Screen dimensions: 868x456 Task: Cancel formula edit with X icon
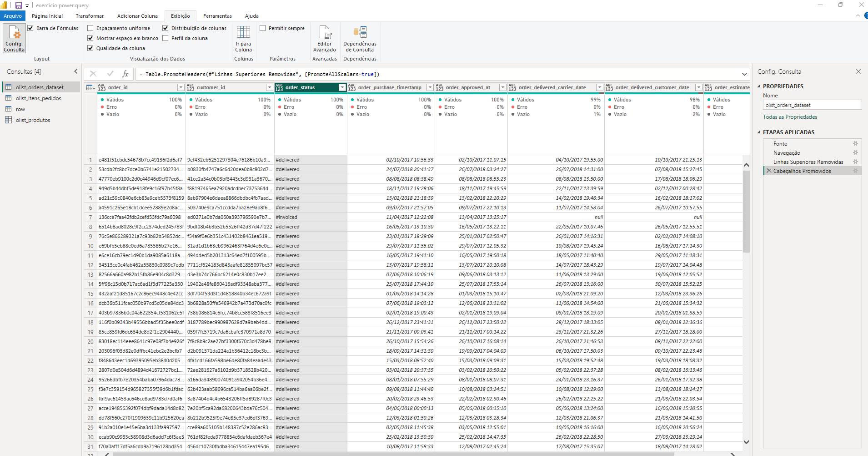[93, 74]
